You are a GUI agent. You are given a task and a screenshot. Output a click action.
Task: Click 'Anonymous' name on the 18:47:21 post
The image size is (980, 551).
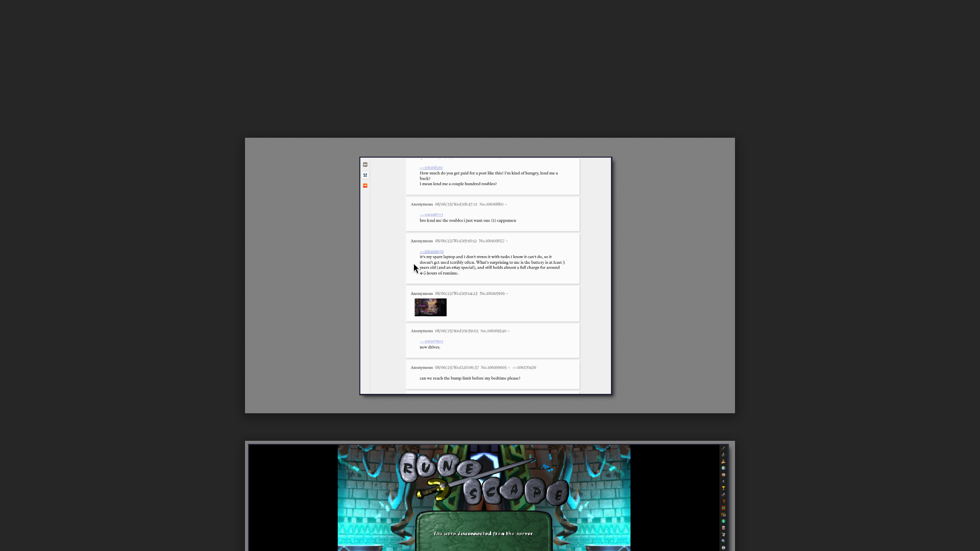(422, 204)
